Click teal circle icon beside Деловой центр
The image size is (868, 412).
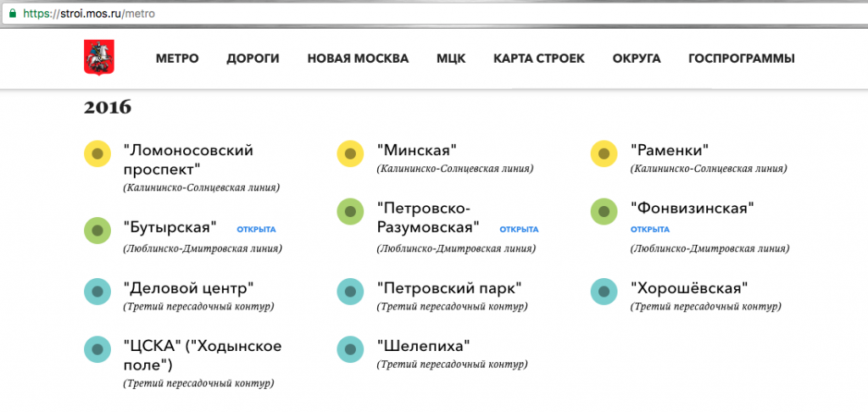[x=97, y=292]
